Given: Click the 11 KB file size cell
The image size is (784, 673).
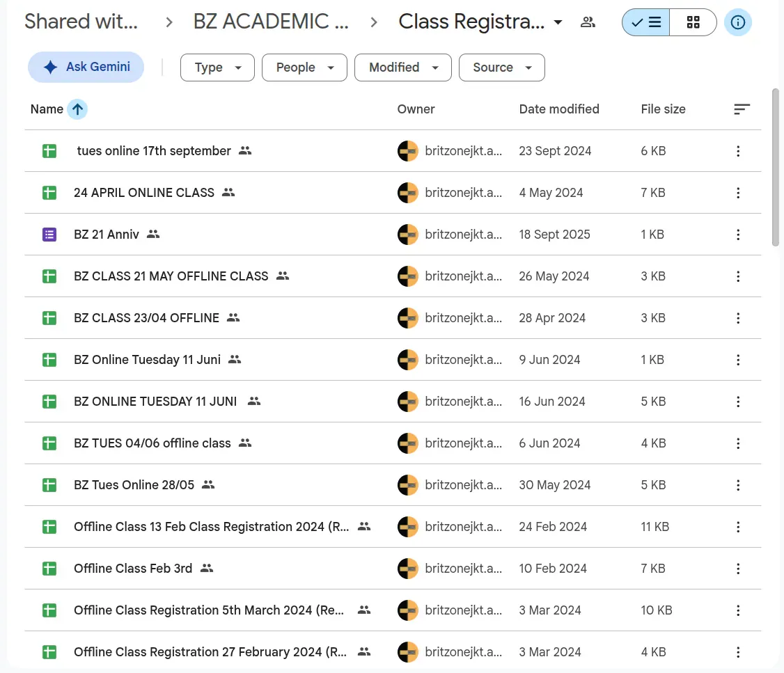Looking at the screenshot, I should 655,527.
